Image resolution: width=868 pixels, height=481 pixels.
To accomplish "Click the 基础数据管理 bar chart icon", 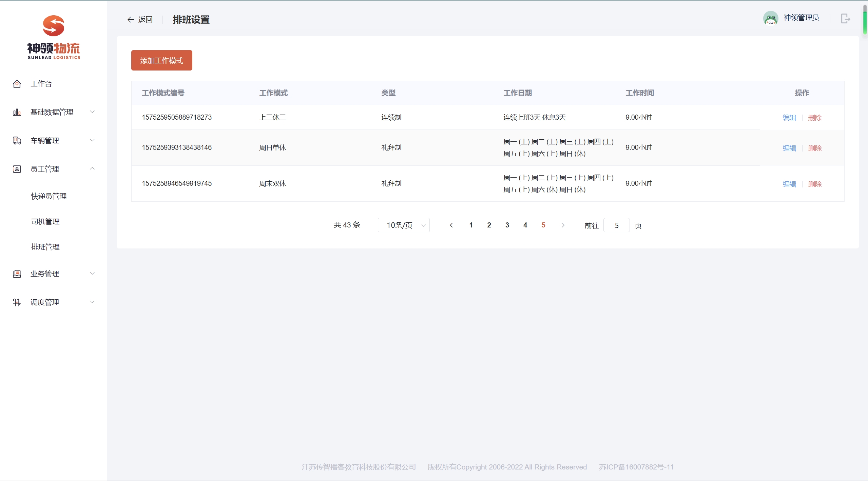I will [x=17, y=112].
